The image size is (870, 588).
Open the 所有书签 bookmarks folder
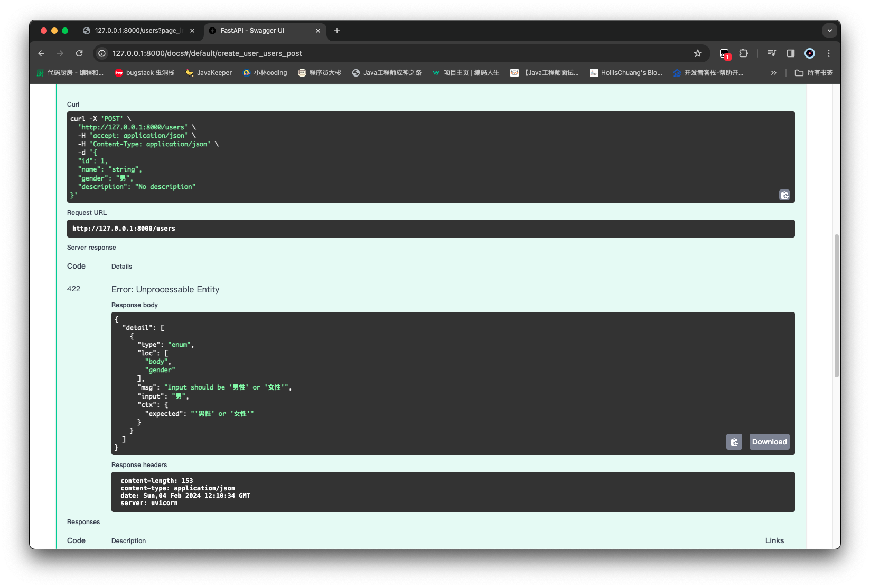click(x=814, y=73)
